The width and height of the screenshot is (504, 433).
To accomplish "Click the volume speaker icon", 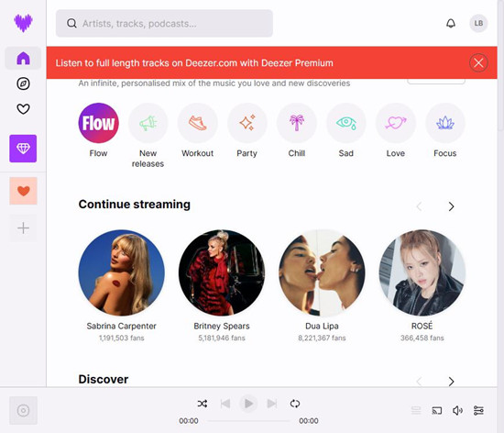I will [457, 410].
